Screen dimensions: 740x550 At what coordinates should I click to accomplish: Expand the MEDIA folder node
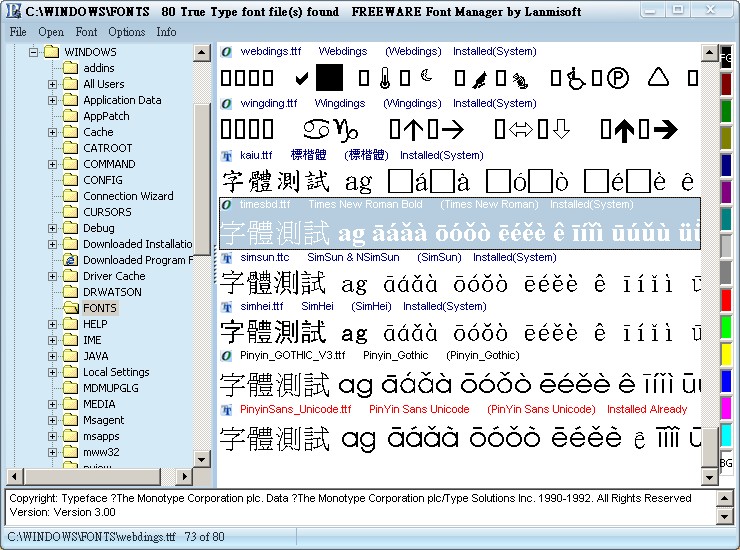(52, 404)
